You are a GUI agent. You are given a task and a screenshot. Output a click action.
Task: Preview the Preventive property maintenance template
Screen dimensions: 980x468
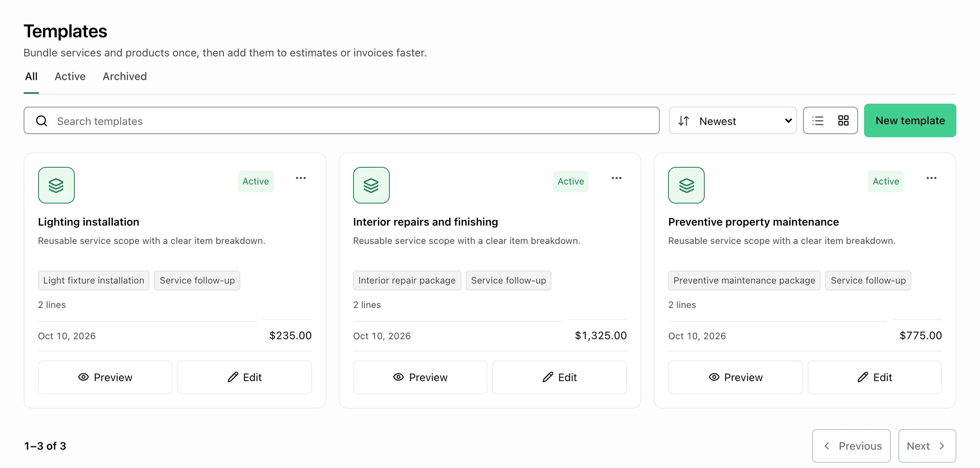point(736,377)
